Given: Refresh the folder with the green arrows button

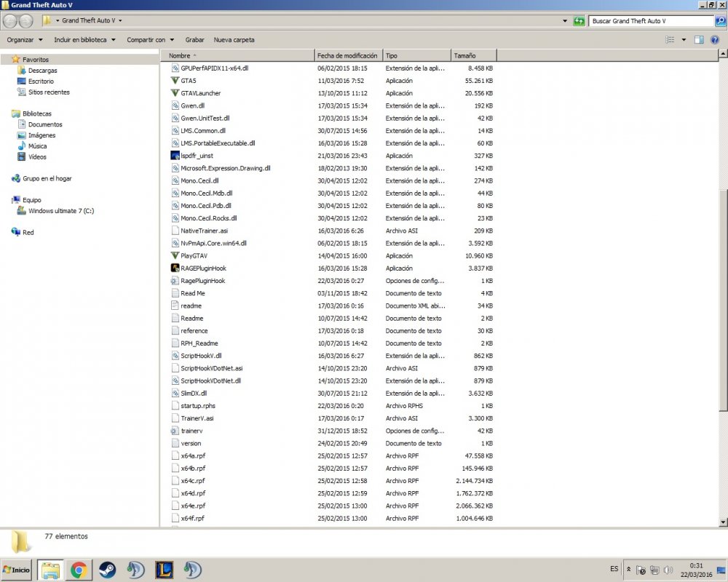Looking at the screenshot, I should pyautogui.click(x=579, y=21).
